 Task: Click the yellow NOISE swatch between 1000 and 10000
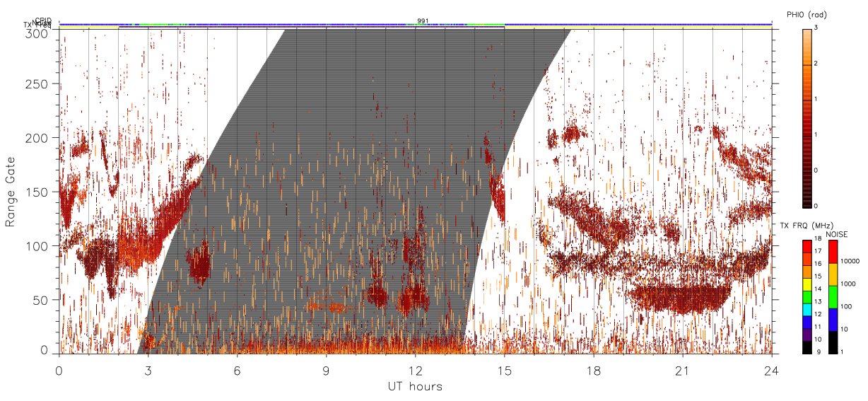(833, 274)
